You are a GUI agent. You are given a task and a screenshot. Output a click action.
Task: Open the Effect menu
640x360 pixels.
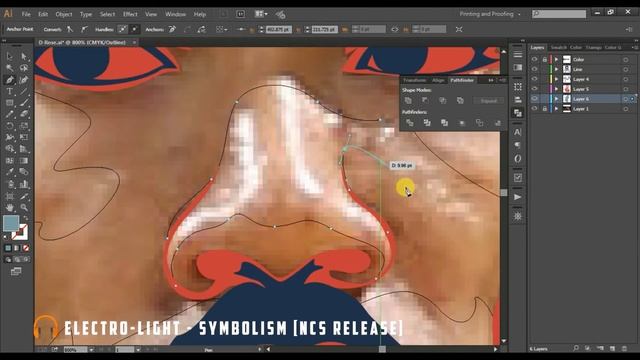tap(130, 14)
